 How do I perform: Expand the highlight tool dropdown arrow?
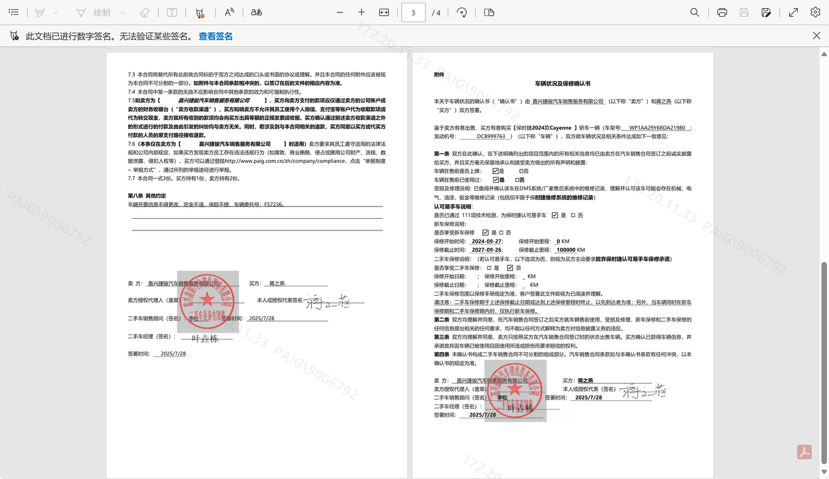pyautogui.click(x=56, y=13)
